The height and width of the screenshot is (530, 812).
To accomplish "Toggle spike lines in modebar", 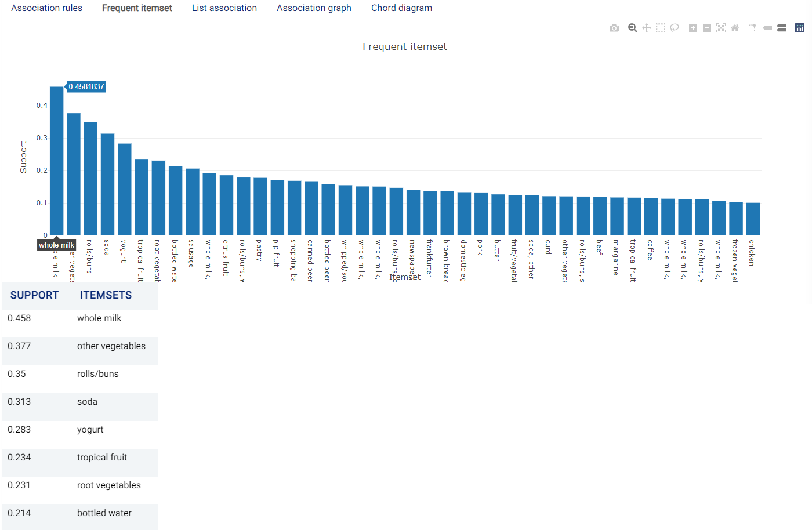I will tap(753, 28).
